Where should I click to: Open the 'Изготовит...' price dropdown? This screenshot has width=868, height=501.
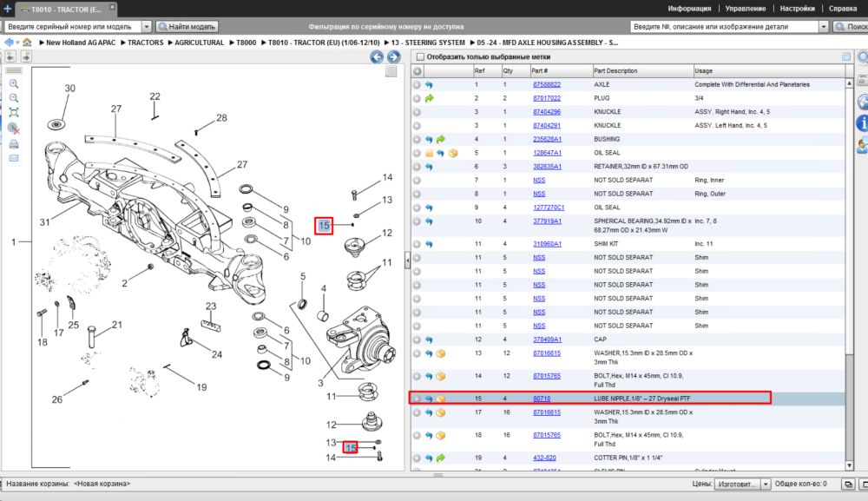point(766,485)
